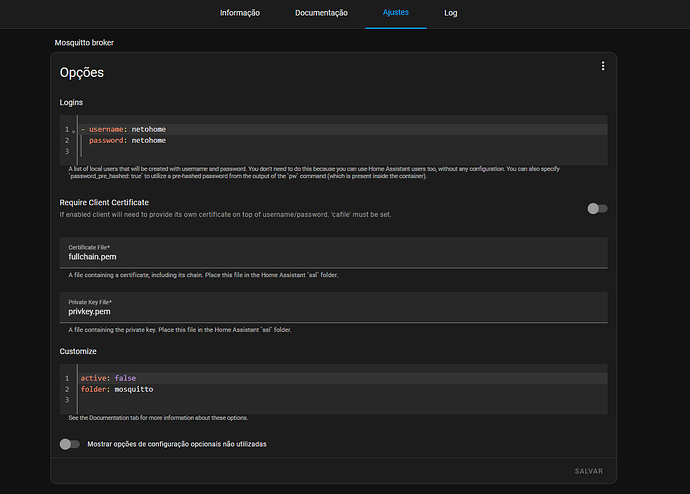
Task: Open the Opções three-dot overflow menu
Action: [603, 66]
